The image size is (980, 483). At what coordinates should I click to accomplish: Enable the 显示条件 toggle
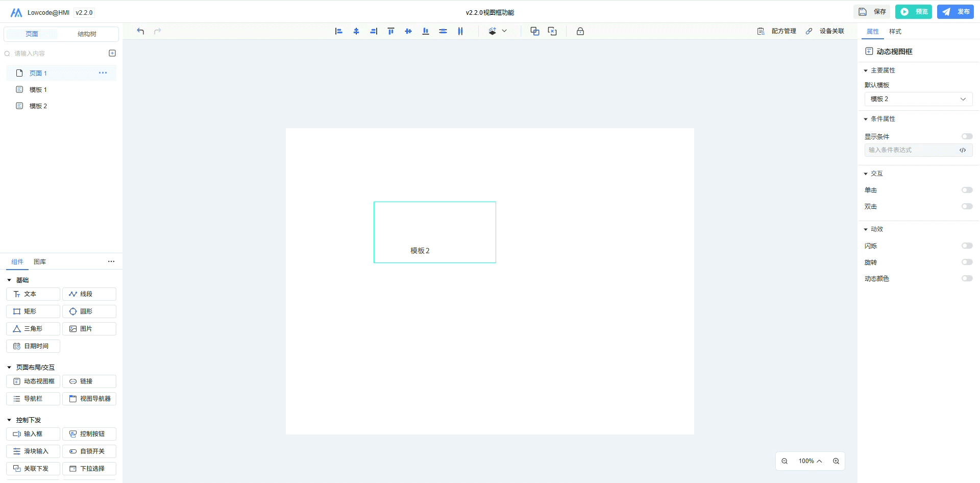pos(967,136)
